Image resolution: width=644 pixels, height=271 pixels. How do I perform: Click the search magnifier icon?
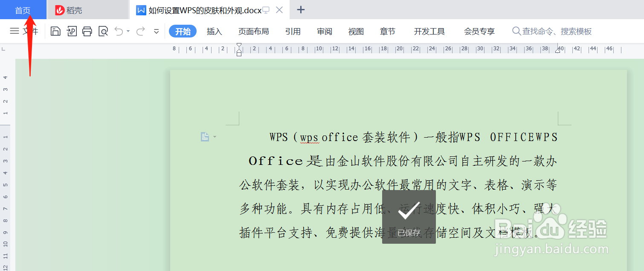(x=516, y=31)
